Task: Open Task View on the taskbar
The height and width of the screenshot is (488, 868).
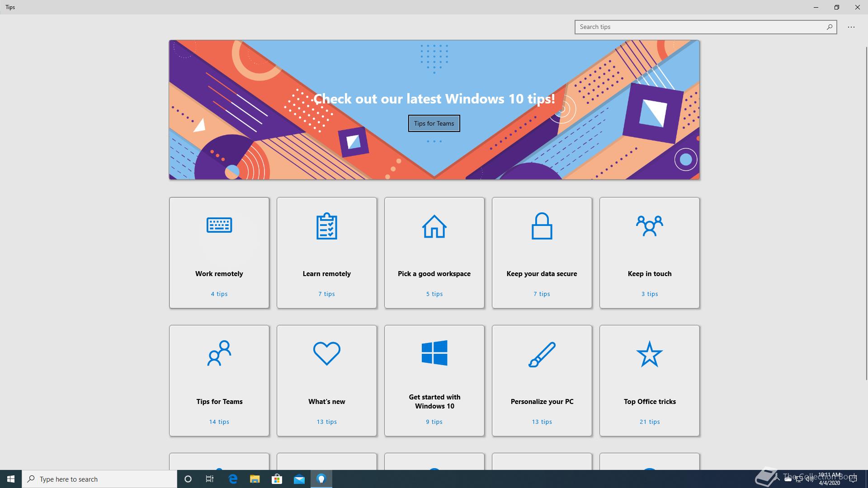Action: coord(210,479)
